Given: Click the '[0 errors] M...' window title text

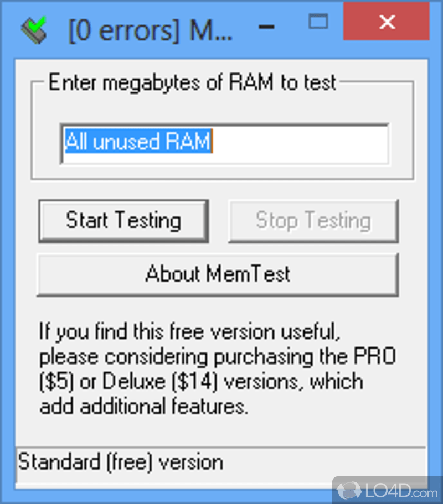Looking at the screenshot, I should [150, 31].
